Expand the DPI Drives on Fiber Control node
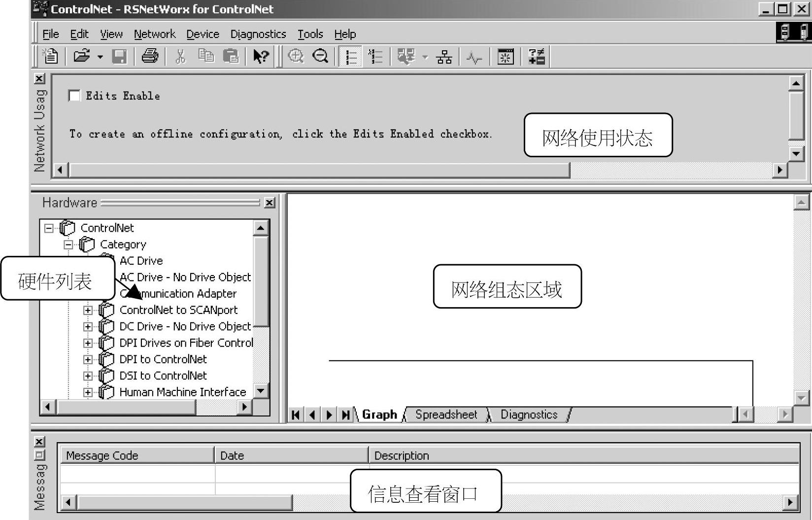This screenshot has height=520, width=812. click(88, 343)
